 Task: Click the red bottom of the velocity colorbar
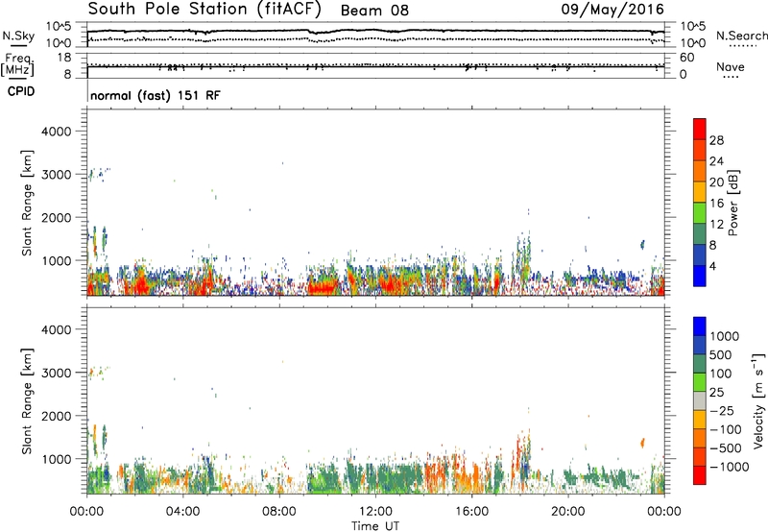point(700,475)
